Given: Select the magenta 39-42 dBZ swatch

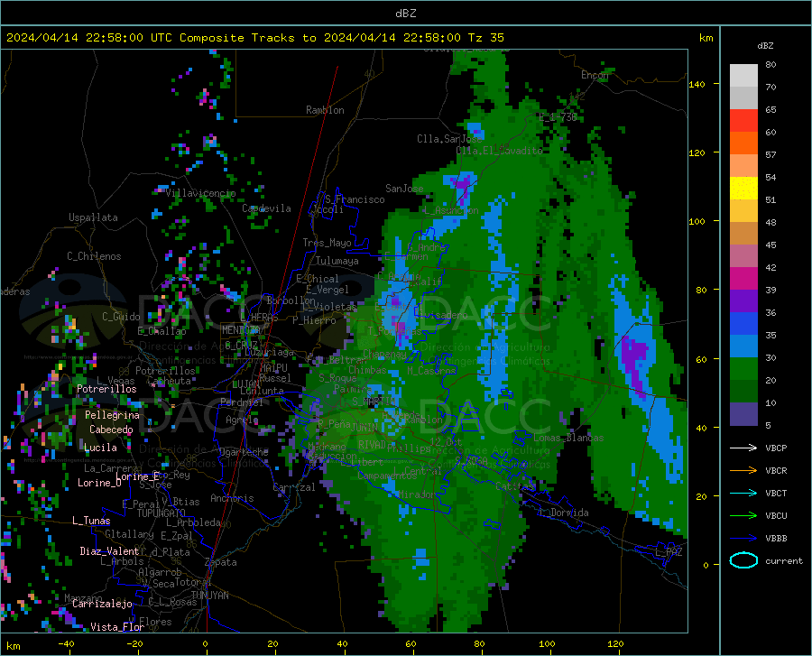Looking at the screenshot, I should (743, 279).
